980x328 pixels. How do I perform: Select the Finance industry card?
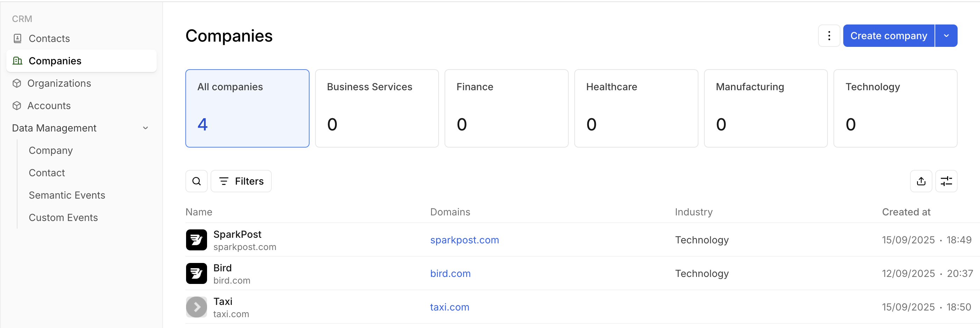tap(506, 108)
